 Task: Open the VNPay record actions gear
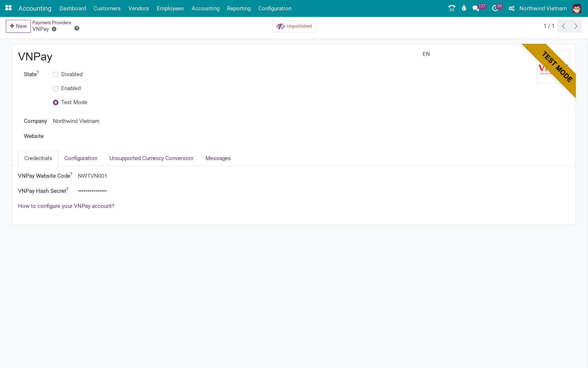pyautogui.click(x=54, y=29)
